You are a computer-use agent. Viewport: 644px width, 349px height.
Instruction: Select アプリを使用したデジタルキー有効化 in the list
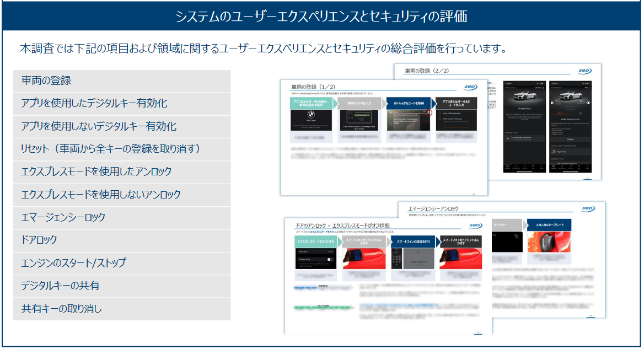click(122, 104)
